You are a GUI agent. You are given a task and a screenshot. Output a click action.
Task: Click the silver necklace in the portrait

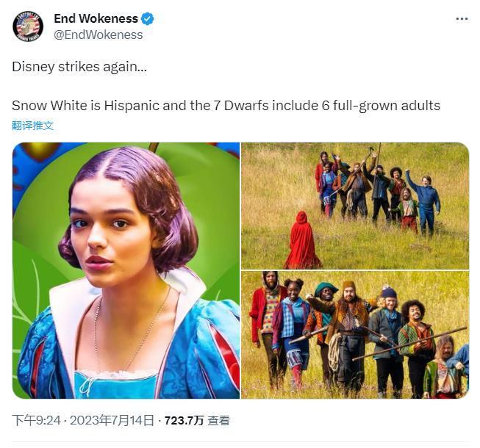pyautogui.click(x=132, y=328)
